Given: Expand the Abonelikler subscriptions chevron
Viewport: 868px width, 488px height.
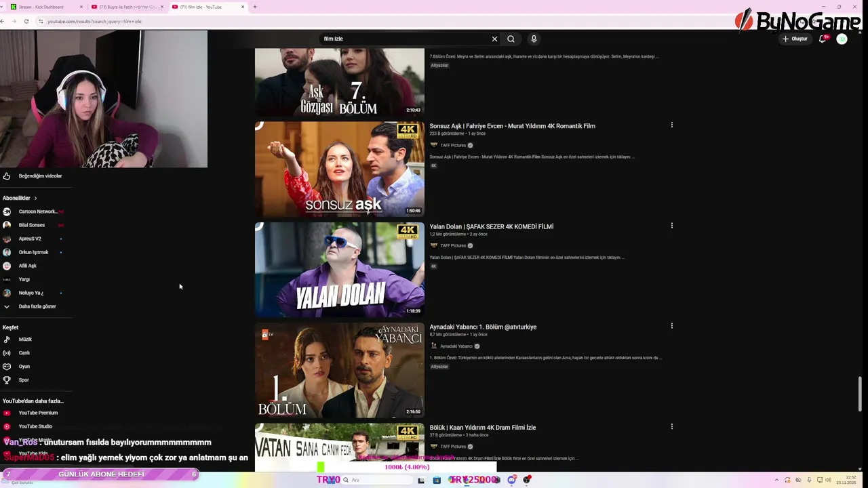Looking at the screenshot, I should 35,198.
